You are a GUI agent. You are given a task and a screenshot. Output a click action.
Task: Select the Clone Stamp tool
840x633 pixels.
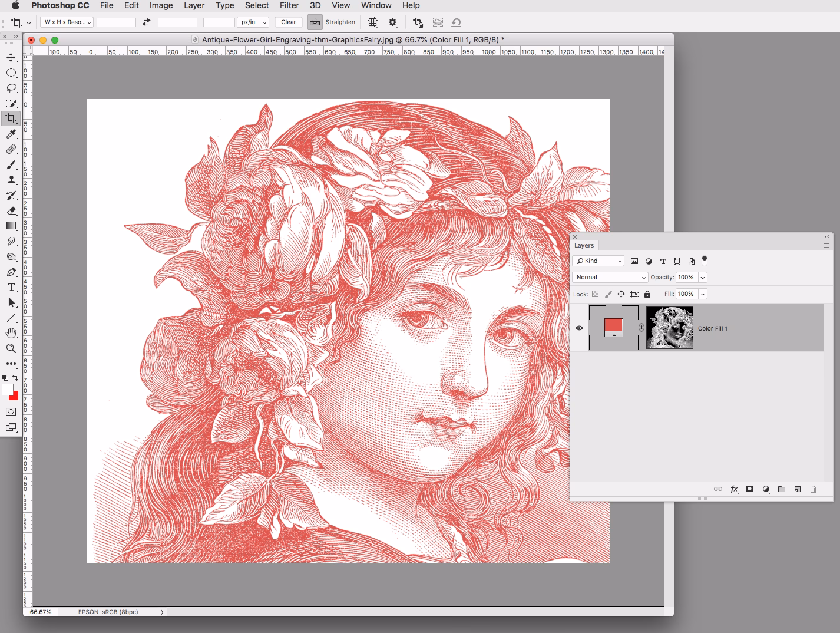pyautogui.click(x=11, y=180)
